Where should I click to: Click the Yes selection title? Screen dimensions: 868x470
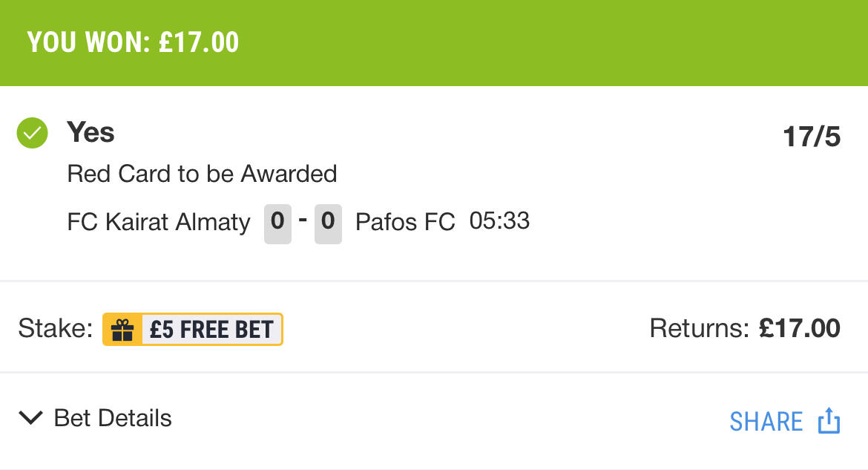pos(91,133)
